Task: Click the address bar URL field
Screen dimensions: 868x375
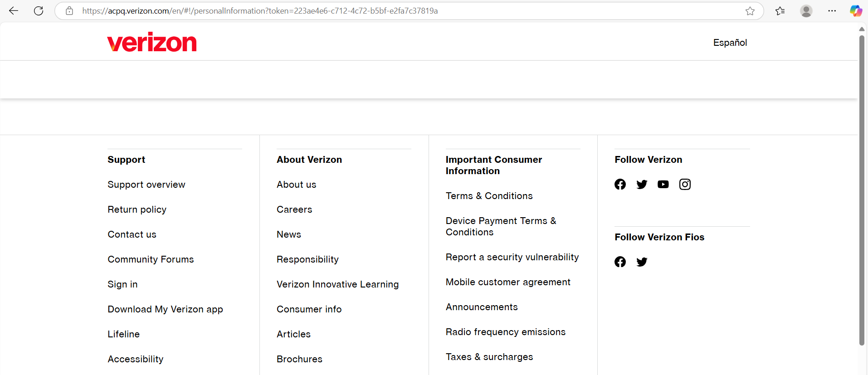Action: coord(363,11)
